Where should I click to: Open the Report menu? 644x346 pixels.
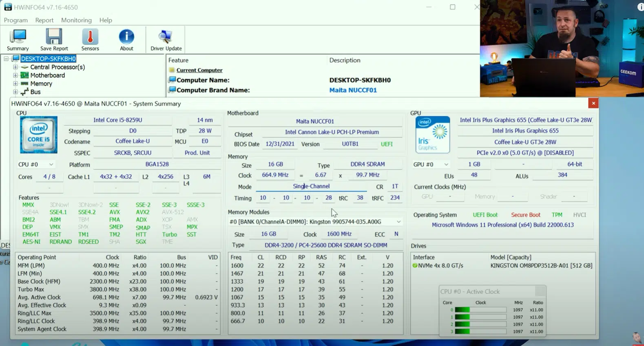pos(44,20)
